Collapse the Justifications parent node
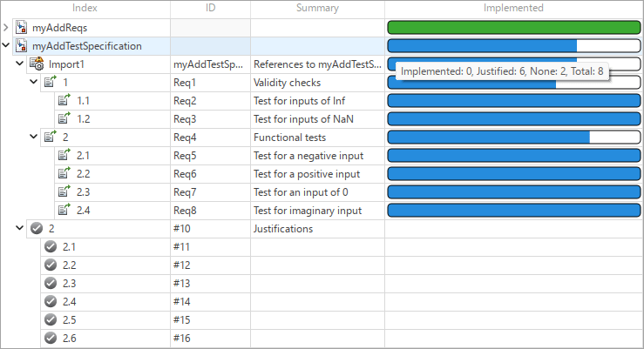This screenshot has width=644, height=349. point(20,229)
